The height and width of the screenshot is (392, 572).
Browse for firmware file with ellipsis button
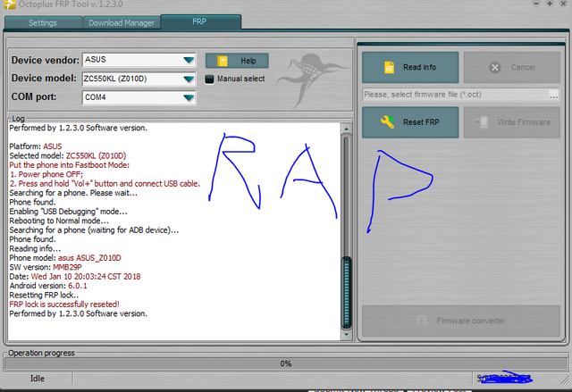pyautogui.click(x=553, y=95)
